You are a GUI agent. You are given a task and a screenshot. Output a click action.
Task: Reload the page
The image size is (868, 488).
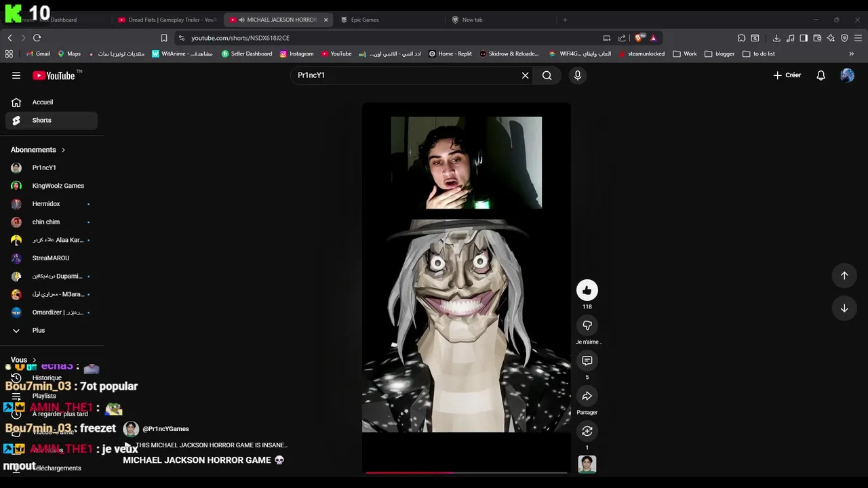click(37, 38)
